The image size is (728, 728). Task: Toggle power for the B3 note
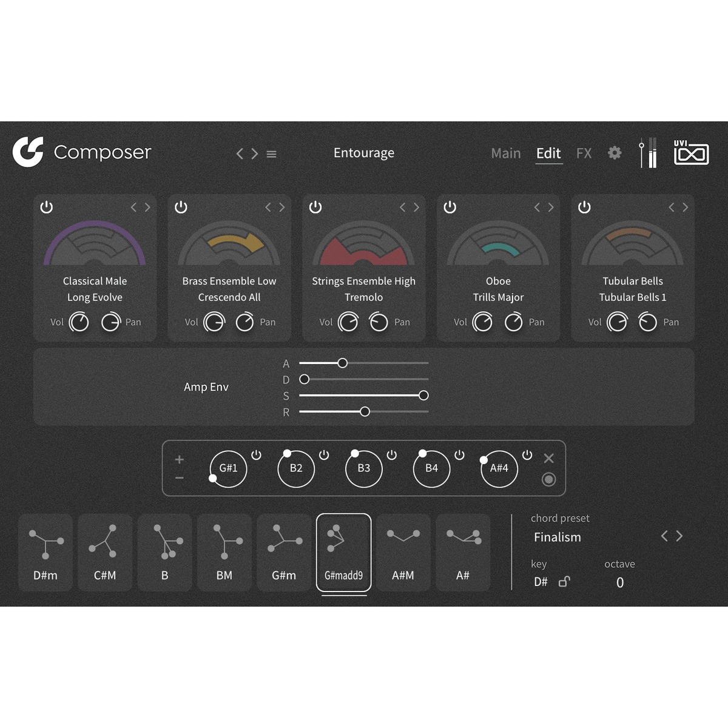[392, 455]
